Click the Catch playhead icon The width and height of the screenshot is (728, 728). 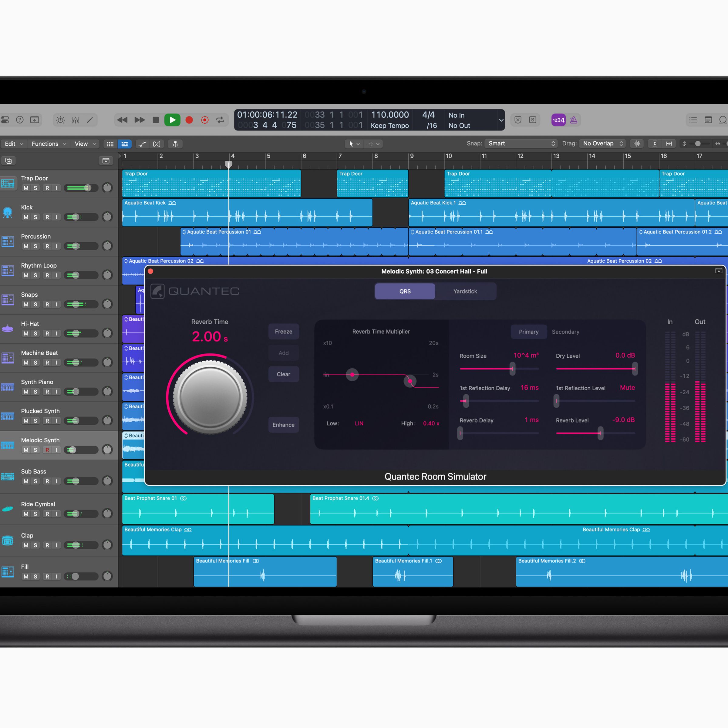coord(175,144)
